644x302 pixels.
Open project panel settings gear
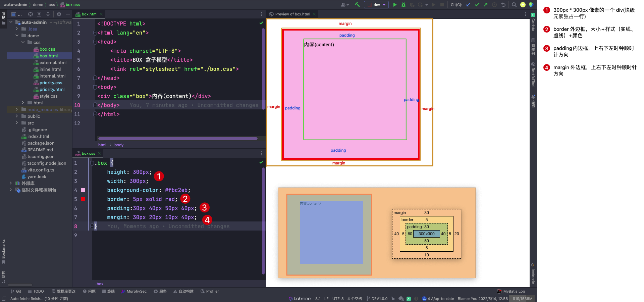coord(59,14)
